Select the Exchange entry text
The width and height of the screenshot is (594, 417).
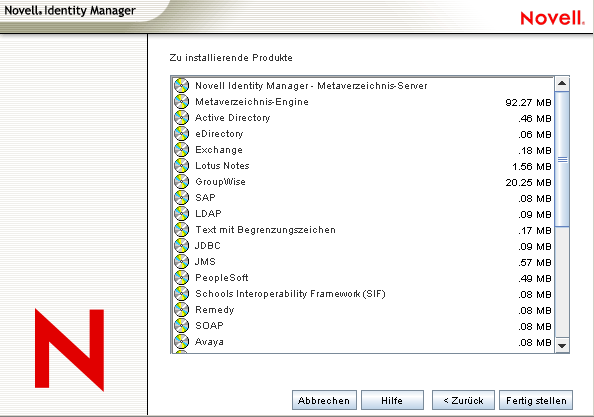[x=219, y=150]
